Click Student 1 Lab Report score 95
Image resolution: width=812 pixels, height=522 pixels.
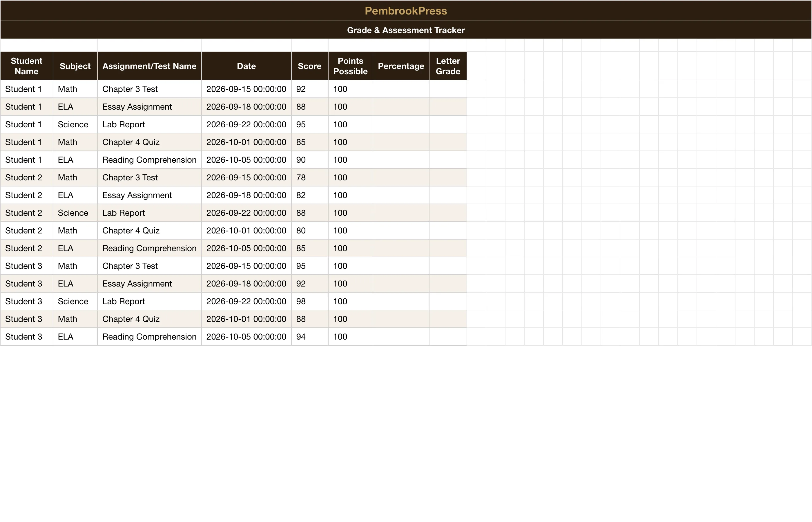coord(310,124)
